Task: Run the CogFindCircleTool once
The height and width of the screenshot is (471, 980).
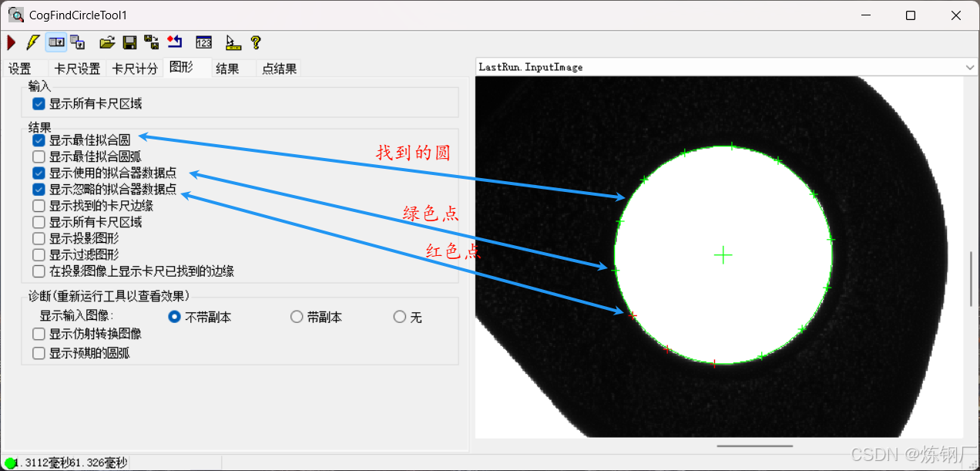Action: (x=10, y=42)
